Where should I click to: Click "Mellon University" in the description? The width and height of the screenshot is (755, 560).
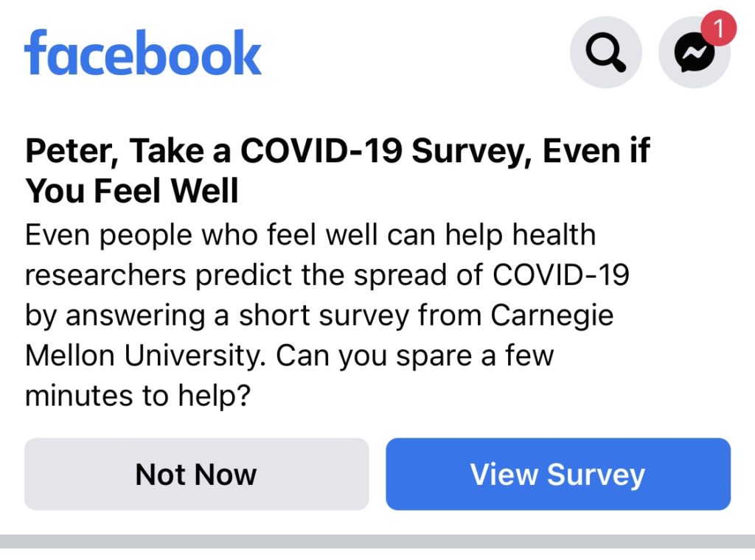[x=142, y=356]
